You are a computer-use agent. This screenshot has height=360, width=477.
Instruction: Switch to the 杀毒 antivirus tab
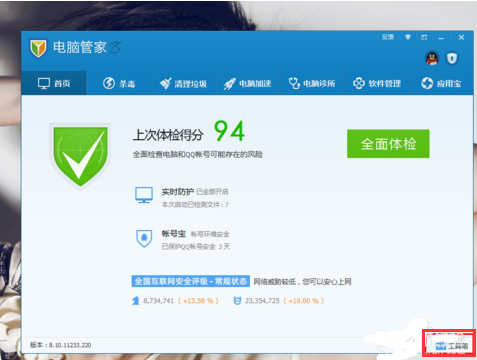(x=119, y=83)
